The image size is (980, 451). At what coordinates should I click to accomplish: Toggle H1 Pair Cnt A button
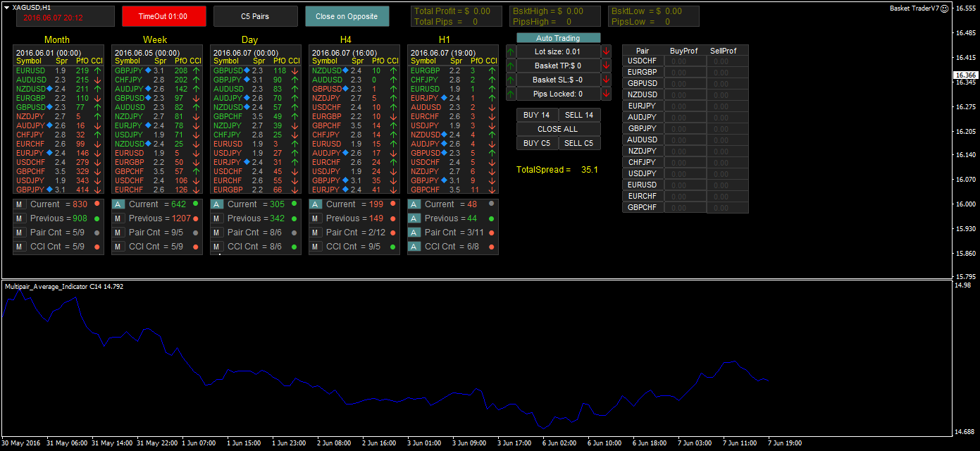coord(414,233)
